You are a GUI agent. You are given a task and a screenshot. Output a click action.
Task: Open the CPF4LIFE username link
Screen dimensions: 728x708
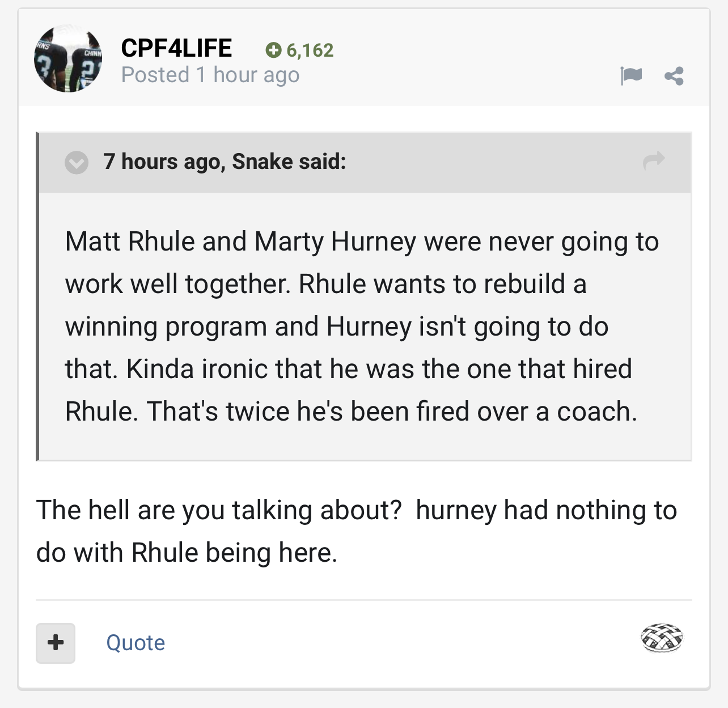coord(176,48)
